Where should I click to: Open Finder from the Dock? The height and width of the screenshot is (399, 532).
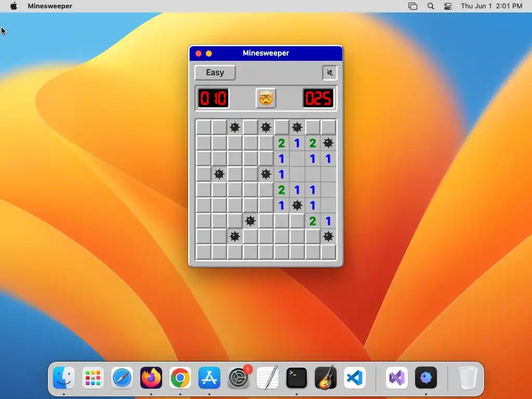tap(64, 378)
